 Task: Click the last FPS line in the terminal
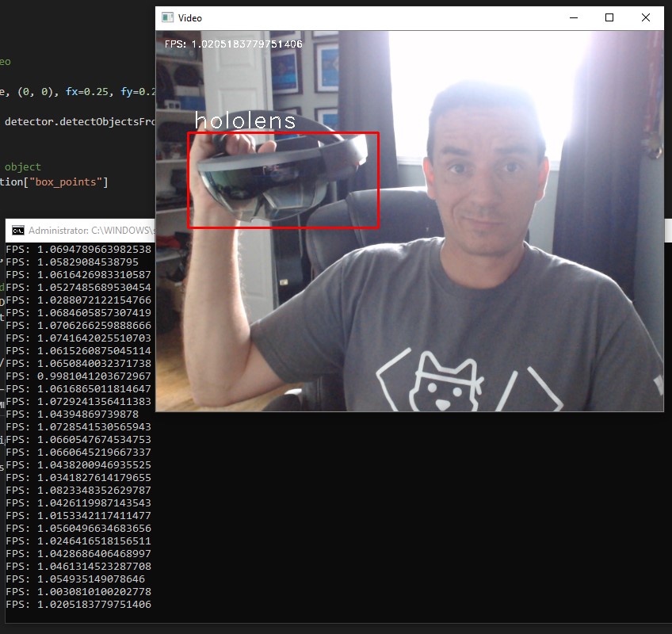click(x=74, y=605)
